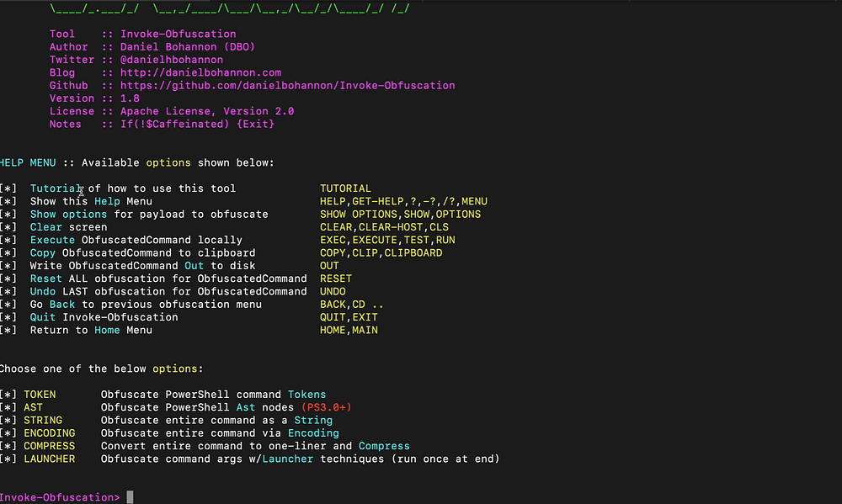The height and width of the screenshot is (504, 842).
Task: Click the 'HELP MENU' heading
Action: (x=28, y=162)
